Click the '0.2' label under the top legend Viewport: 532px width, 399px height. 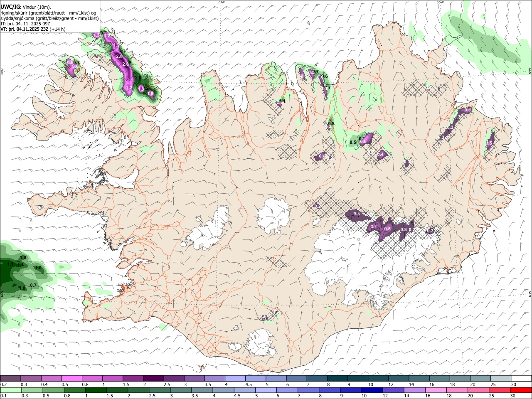tap(3, 384)
